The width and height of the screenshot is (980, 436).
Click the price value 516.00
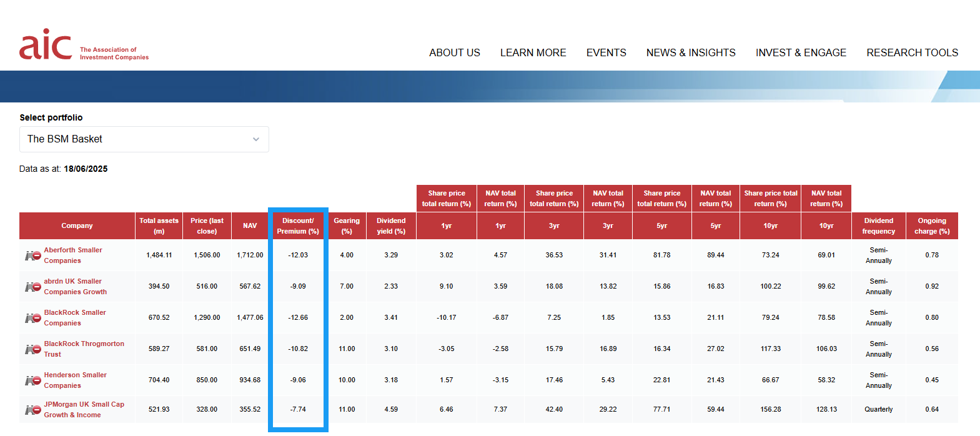click(x=207, y=286)
